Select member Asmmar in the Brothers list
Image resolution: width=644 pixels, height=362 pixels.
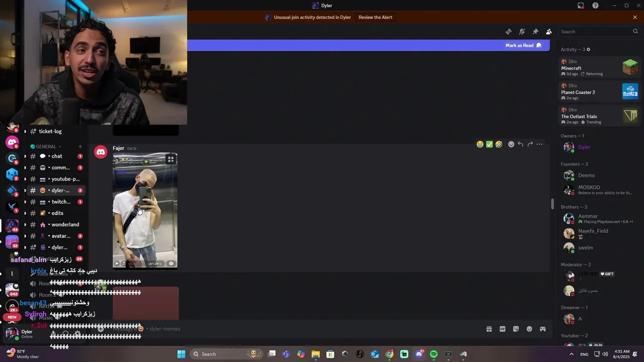tap(599, 219)
